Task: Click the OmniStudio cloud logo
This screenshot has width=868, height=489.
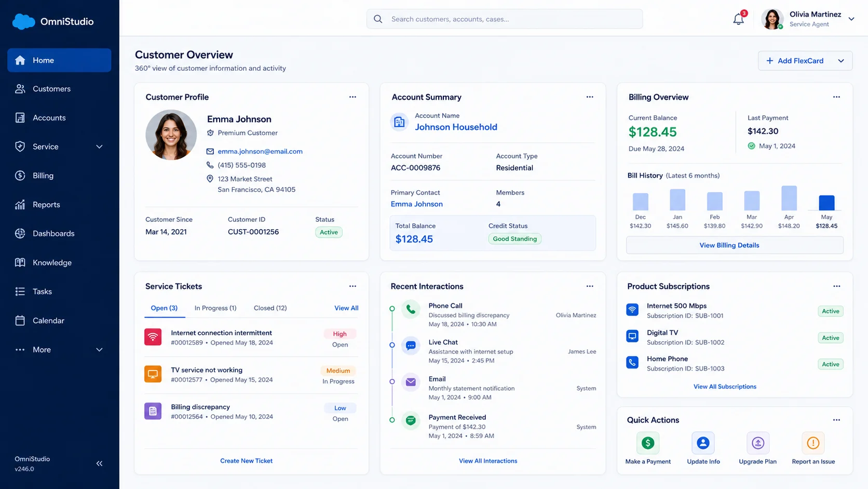Action: (x=23, y=22)
